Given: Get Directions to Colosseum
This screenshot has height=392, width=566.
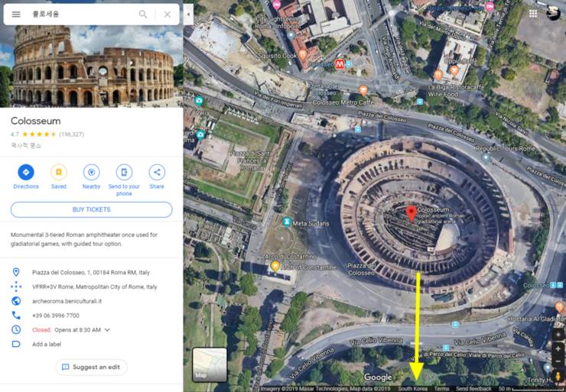Looking at the screenshot, I should (26, 173).
